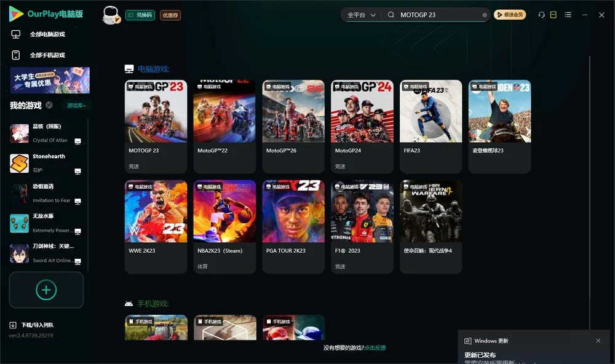Click the PC games (电脑游戏) section heading
The image size is (615, 364).
point(153,69)
